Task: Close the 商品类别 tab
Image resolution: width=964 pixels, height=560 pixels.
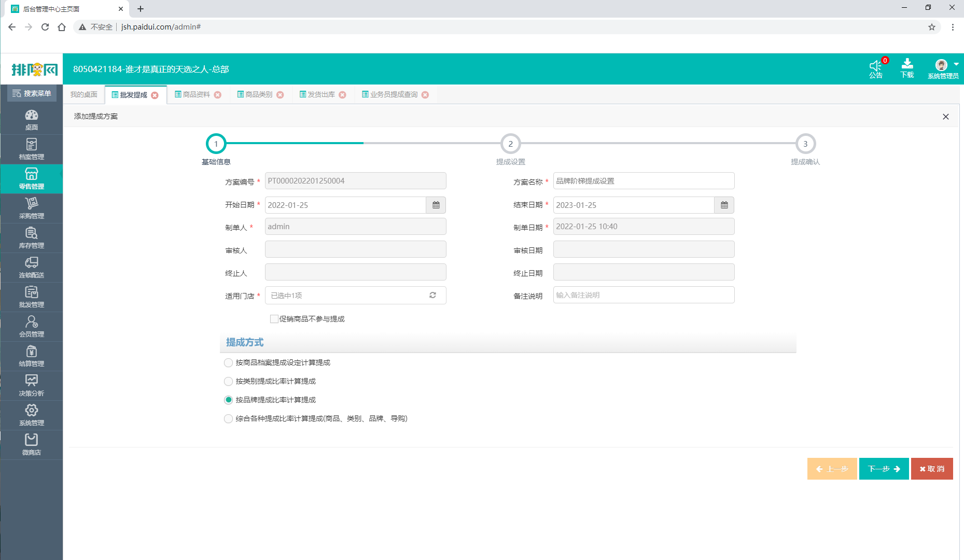Action: [x=280, y=95]
